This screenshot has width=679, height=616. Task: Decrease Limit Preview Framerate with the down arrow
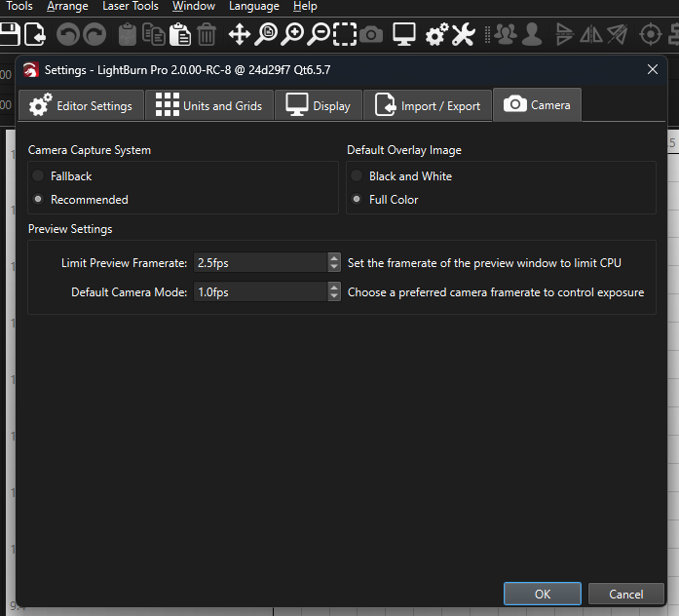tap(334, 267)
